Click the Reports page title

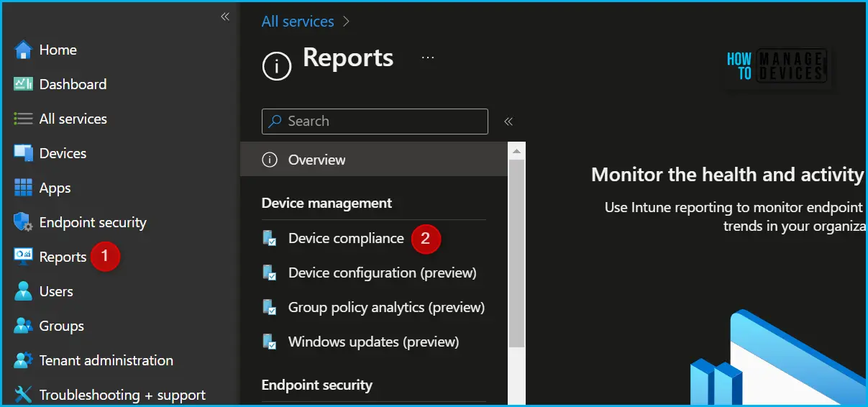pos(348,58)
